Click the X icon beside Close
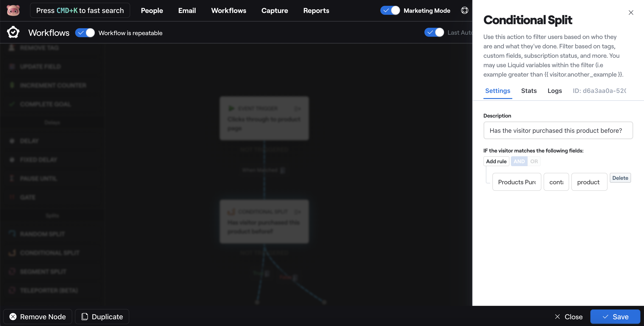 557,317
